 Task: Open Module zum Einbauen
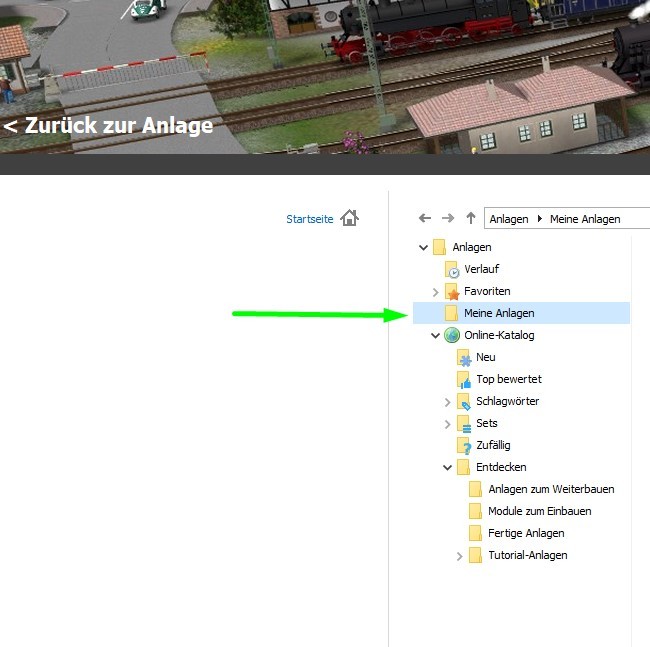(540, 511)
